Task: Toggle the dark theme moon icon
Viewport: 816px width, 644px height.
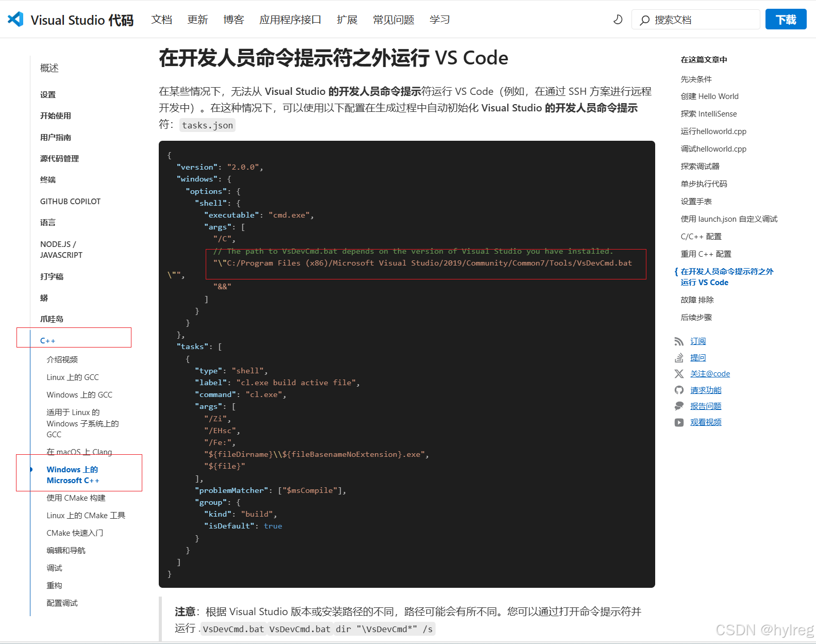Action: (x=618, y=20)
